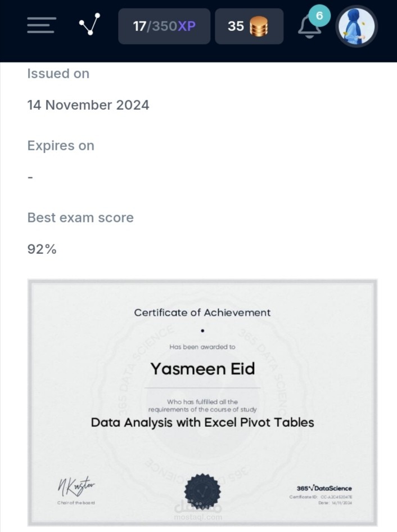The image size is (397, 532).
Task: Open the user profile avatar
Action: [x=357, y=26]
